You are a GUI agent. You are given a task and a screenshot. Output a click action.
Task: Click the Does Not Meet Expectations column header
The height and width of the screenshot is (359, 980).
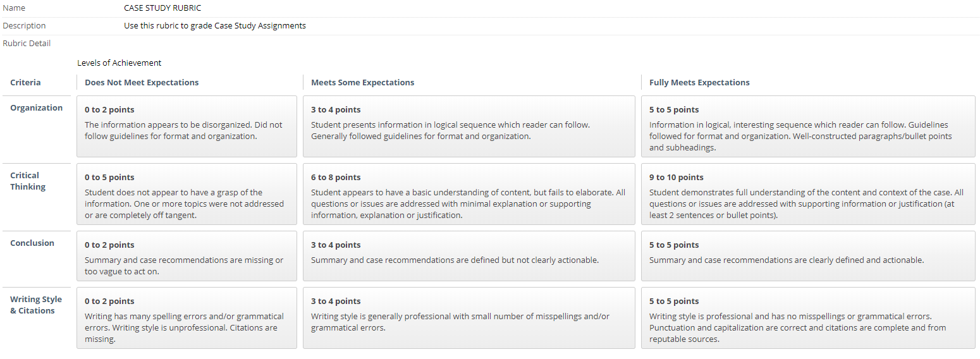(x=142, y=83)
